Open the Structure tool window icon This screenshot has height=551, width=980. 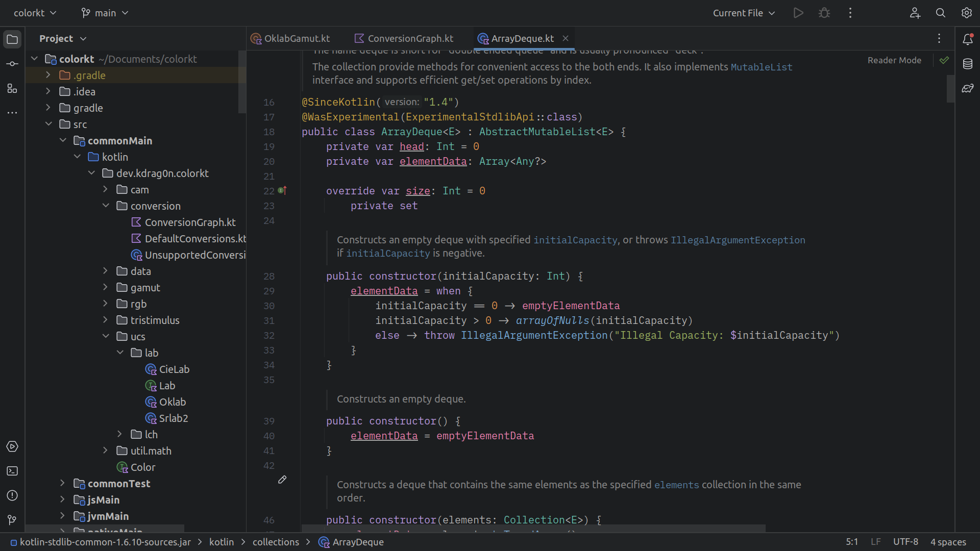pyautogui.click(x=12, y=89)
